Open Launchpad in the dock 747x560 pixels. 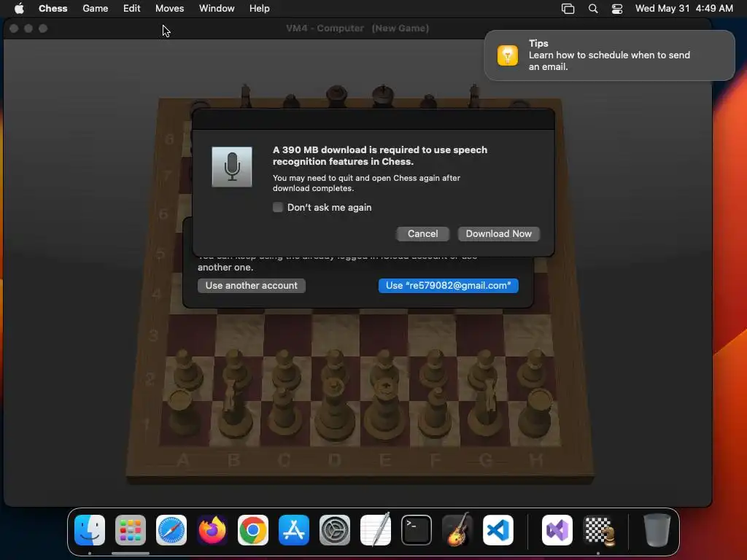131,530
